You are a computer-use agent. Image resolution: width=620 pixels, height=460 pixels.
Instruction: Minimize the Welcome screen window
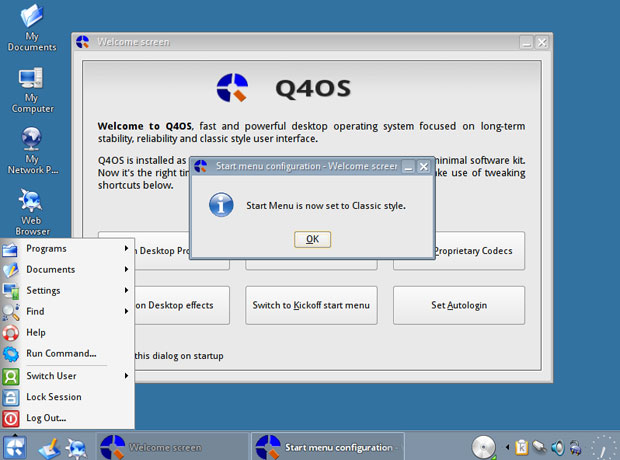point(526,42)
